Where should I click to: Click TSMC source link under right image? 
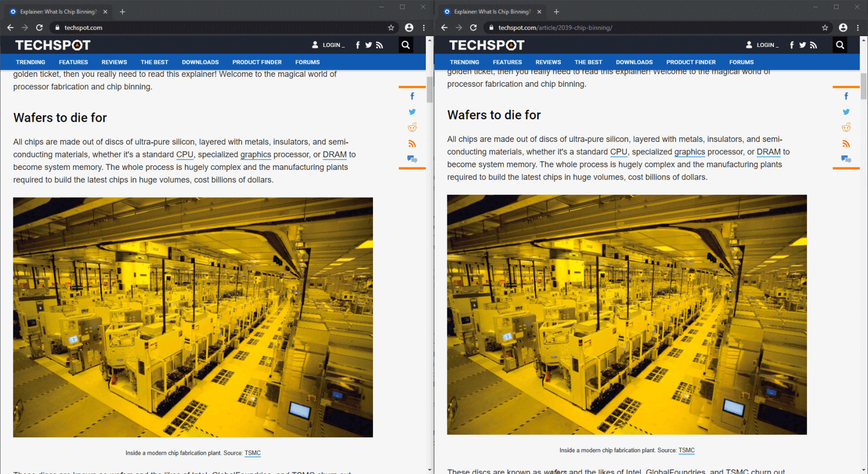[686, 450]
